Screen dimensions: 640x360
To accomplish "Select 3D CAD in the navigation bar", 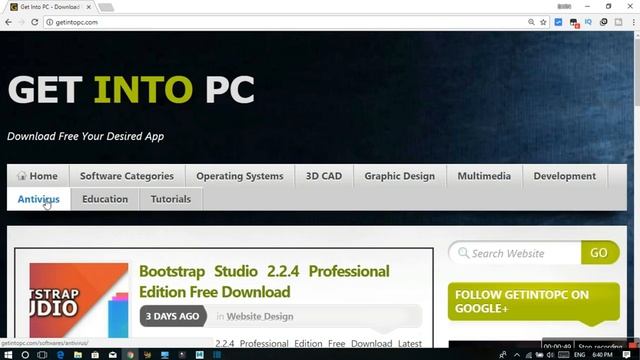I will pyautogui.click(x=324, y=176).
